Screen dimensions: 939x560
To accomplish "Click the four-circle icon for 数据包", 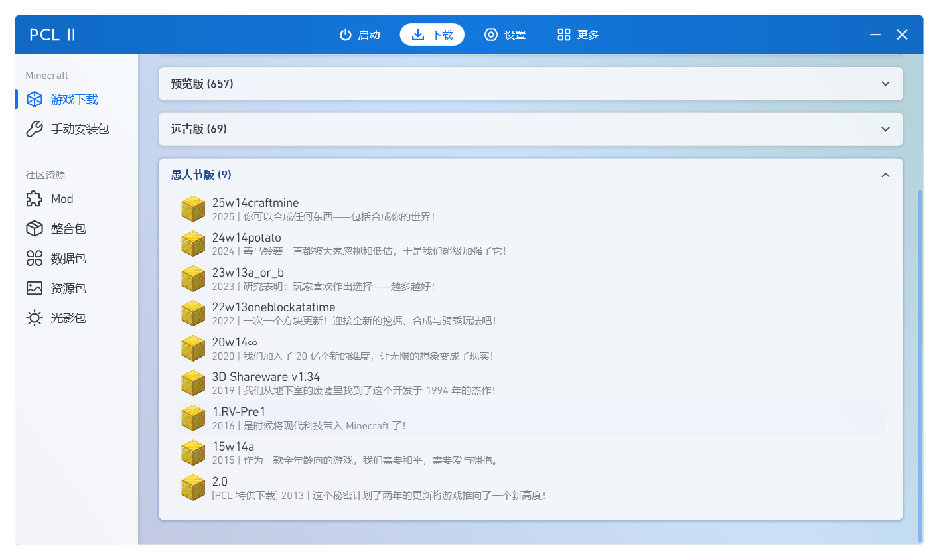I will tap(35, 258).
